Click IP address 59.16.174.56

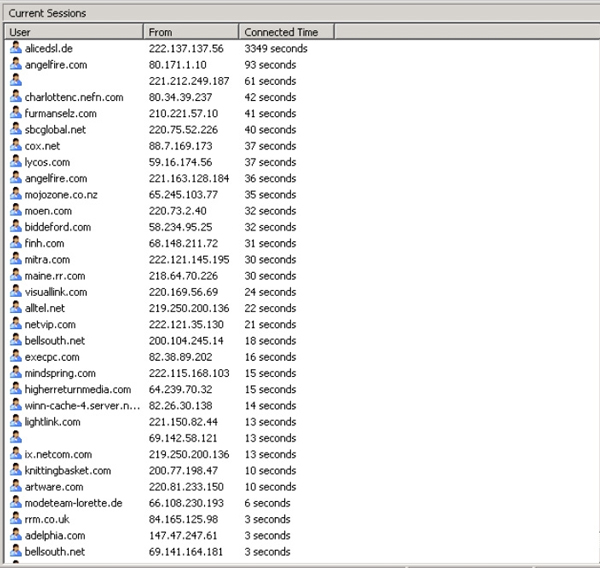[181, 162]
